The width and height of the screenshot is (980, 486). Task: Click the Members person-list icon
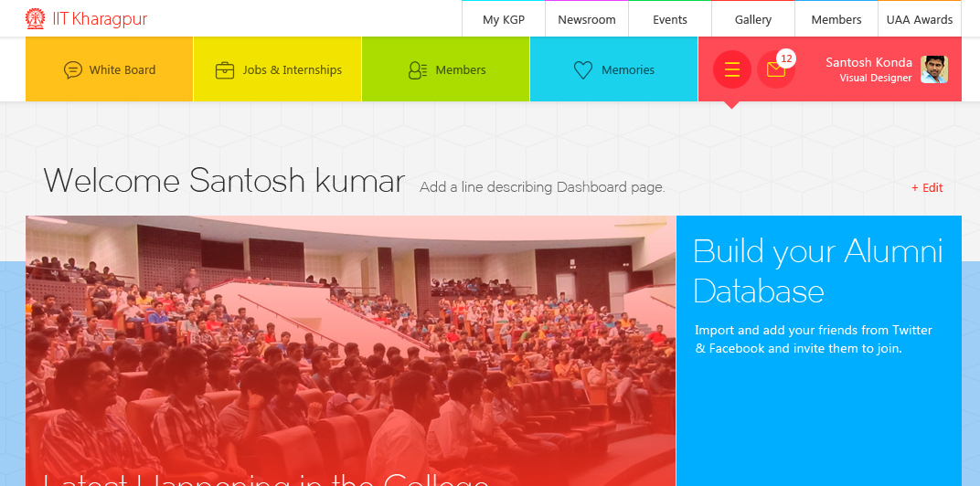coord(418,70)
